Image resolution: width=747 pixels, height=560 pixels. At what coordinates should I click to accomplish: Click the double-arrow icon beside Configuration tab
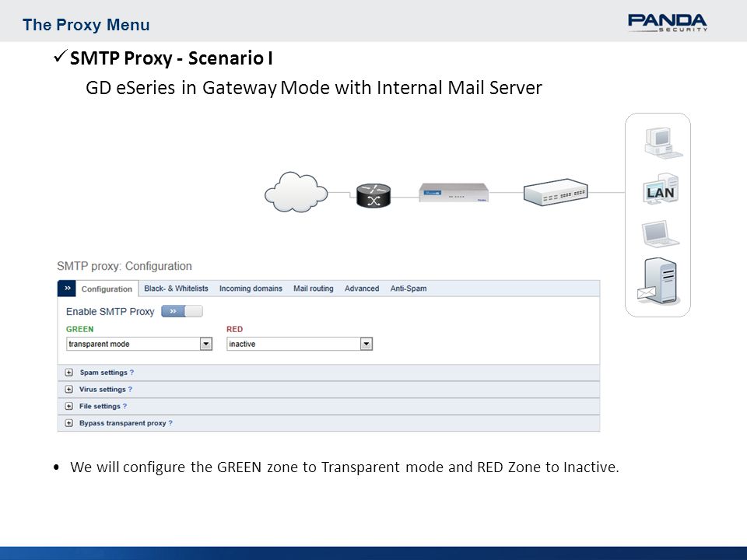(x=67, y=289)
